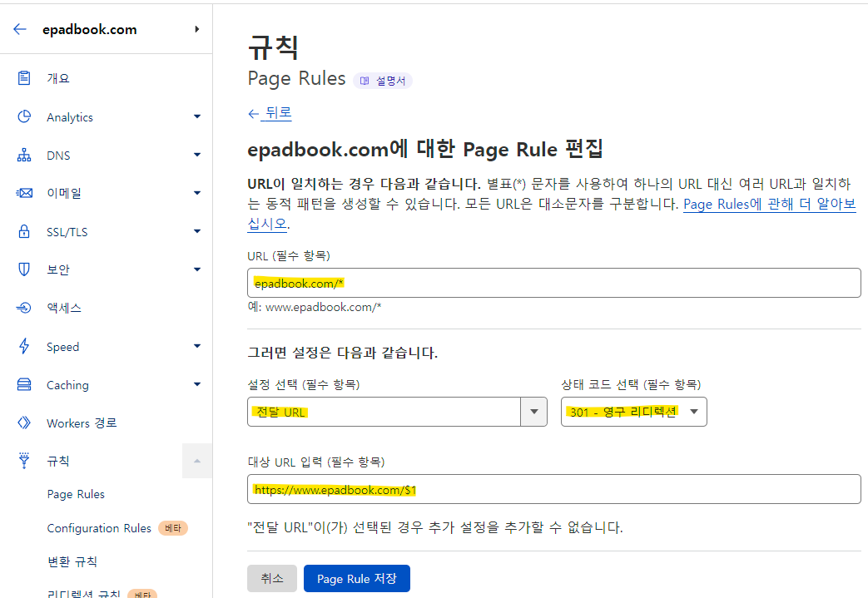Select Page Rules in the sidebar
The height and width of the screenshot is (598, 868).
76,494
